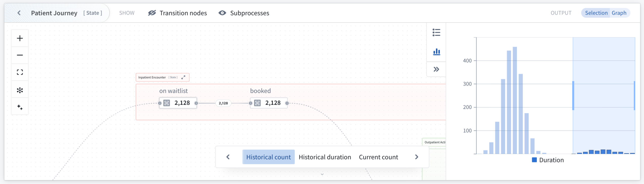Viewport: 644px width, 184px height.
Task: Click the subprocess icon in the booked node
Action: coord(257,103)
